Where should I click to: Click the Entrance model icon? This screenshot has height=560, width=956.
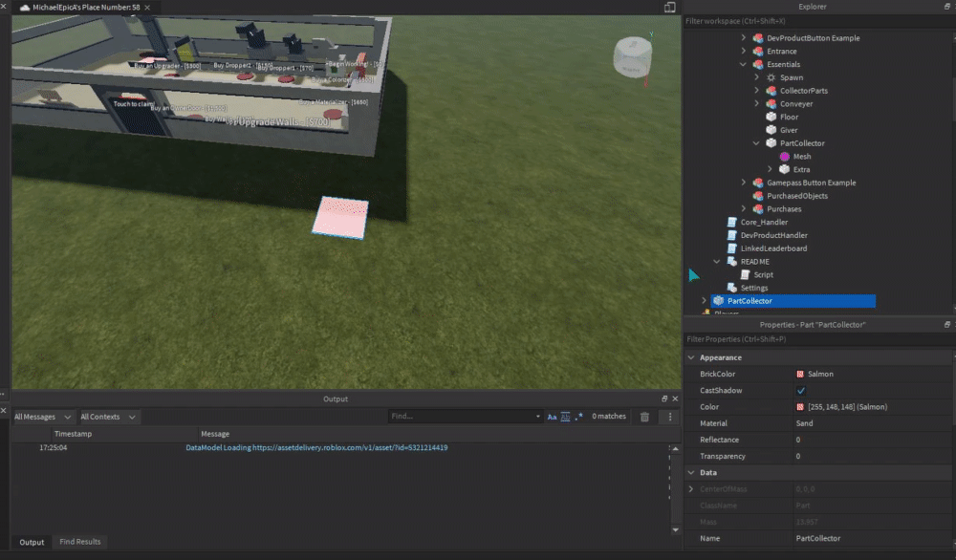(x=758, y=52)
